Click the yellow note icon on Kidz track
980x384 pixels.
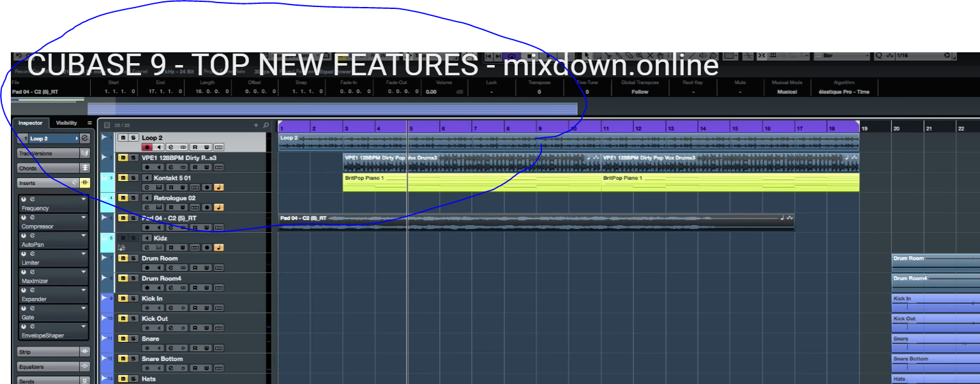point(219,247)
